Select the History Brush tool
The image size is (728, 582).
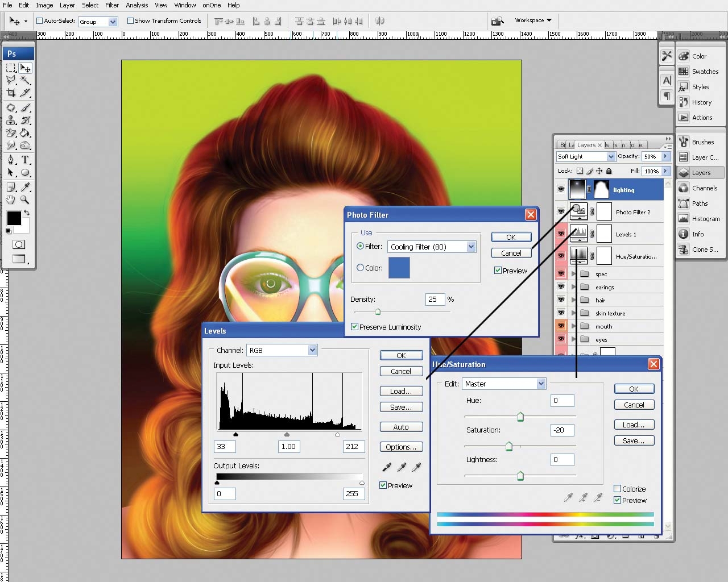(25, 120)
